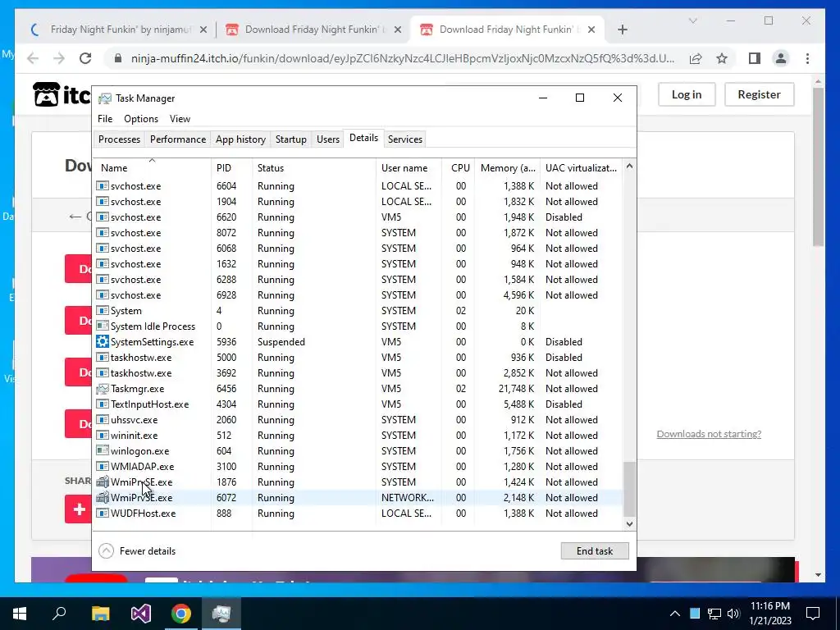840x630 pixels.
Task: Share this page from the address bar
Action: 696,58
